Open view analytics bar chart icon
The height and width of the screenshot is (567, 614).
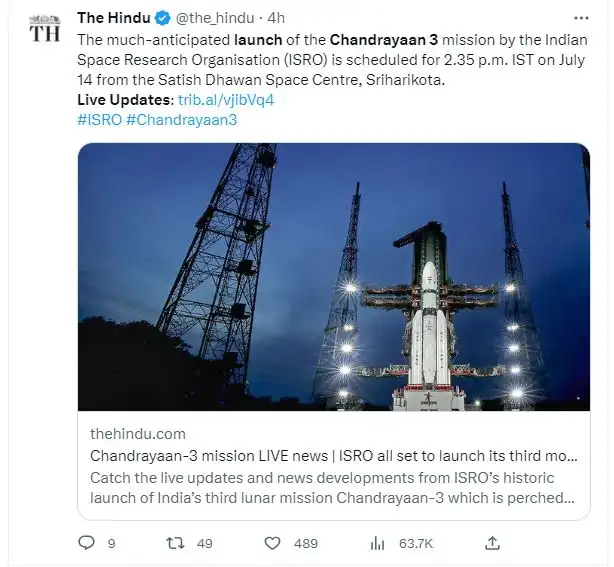coord(378,543)
